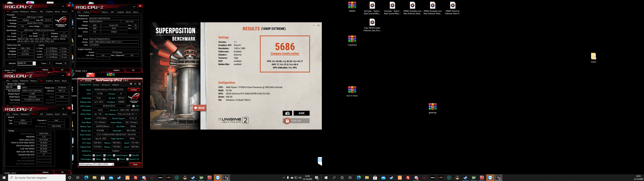The width and height of the screenshot is (644, 181).
Task: Toggle the Ray Tracing checkbox
Action: (x=104, y=159)
